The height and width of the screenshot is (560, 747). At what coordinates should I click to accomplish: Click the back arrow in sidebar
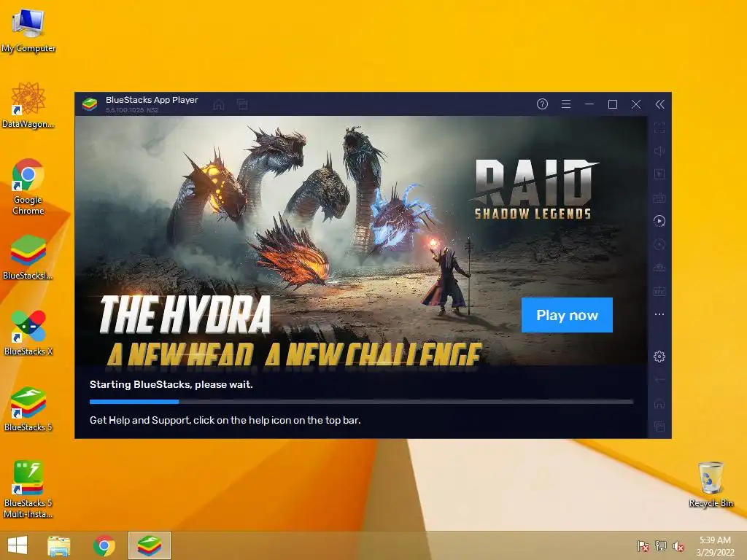[x=659, y=379]
